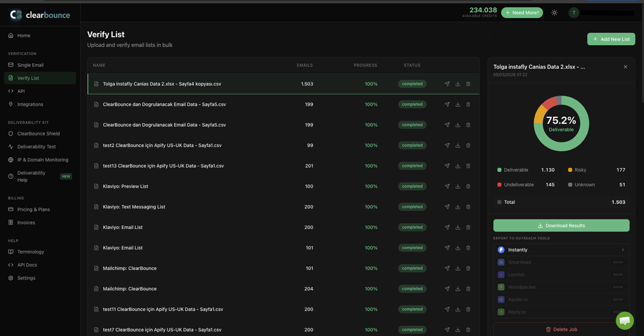Download the test13 ClearBounce list row
The height and width of the screenshot is (336, 644).
click(457, 166)
